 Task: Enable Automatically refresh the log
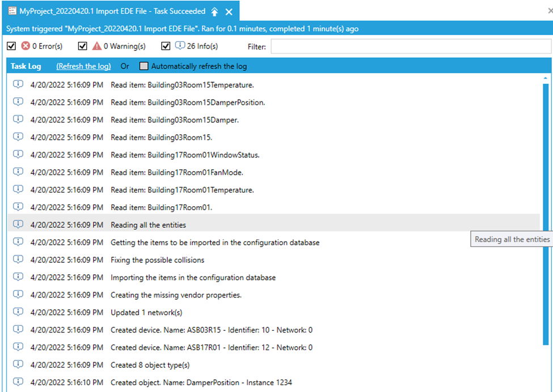click(x=144, y=66)
